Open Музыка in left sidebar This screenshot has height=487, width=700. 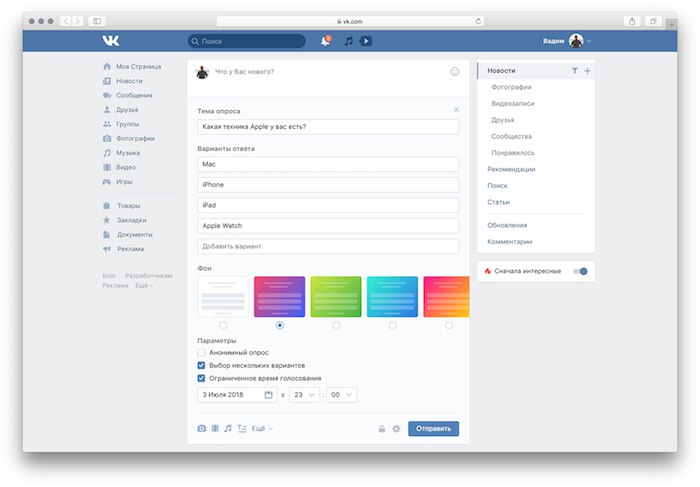tap(121, 153)
